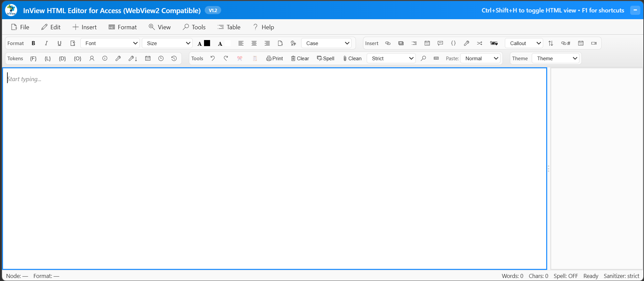Click the history clock icon in the Tokens toolbar
644x281 pixels.
[x=174, y=58]
